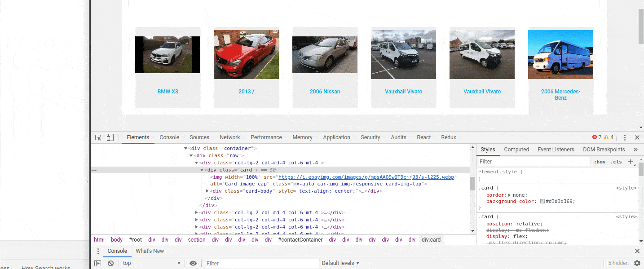
Task: Toggle the :hov pseudo-class editor
Action: 600,161
